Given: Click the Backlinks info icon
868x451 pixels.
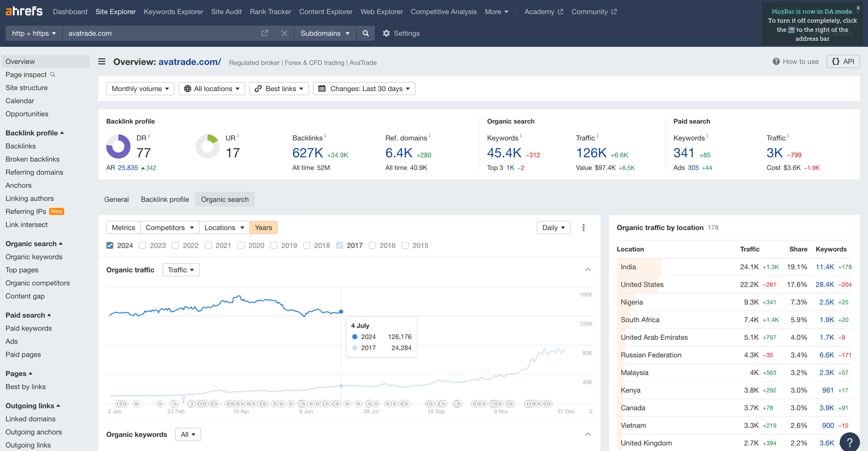Looking at the screenshot, I should (325, 136).
